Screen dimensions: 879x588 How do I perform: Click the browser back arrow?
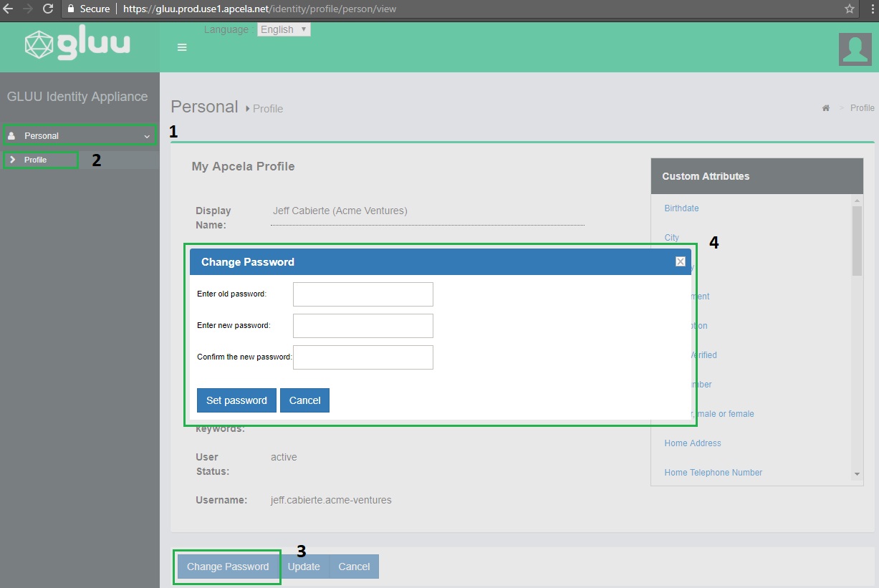pyautogui.click(x=9, y=9)
